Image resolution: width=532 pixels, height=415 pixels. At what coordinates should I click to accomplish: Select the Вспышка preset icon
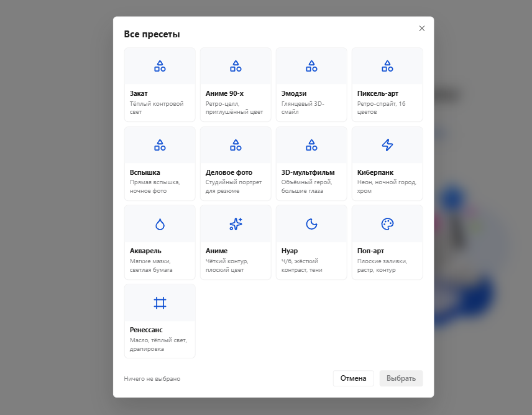coord(160,145)
